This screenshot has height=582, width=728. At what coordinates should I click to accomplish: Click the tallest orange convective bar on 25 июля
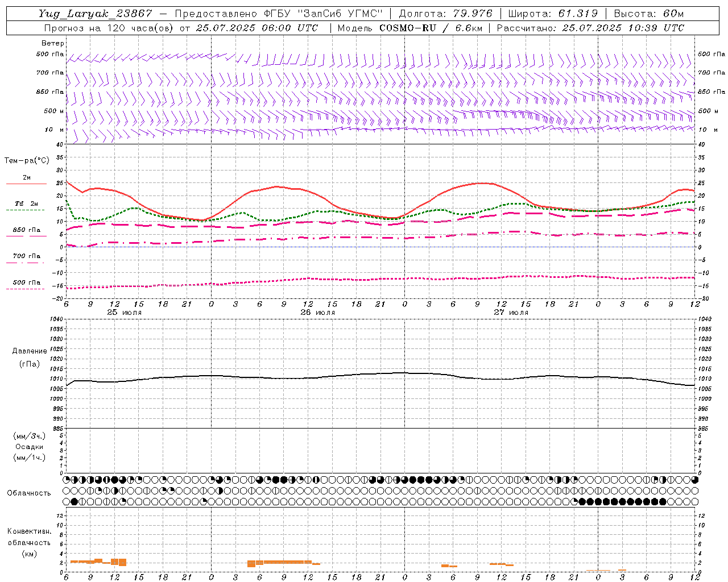click(122, 563)
